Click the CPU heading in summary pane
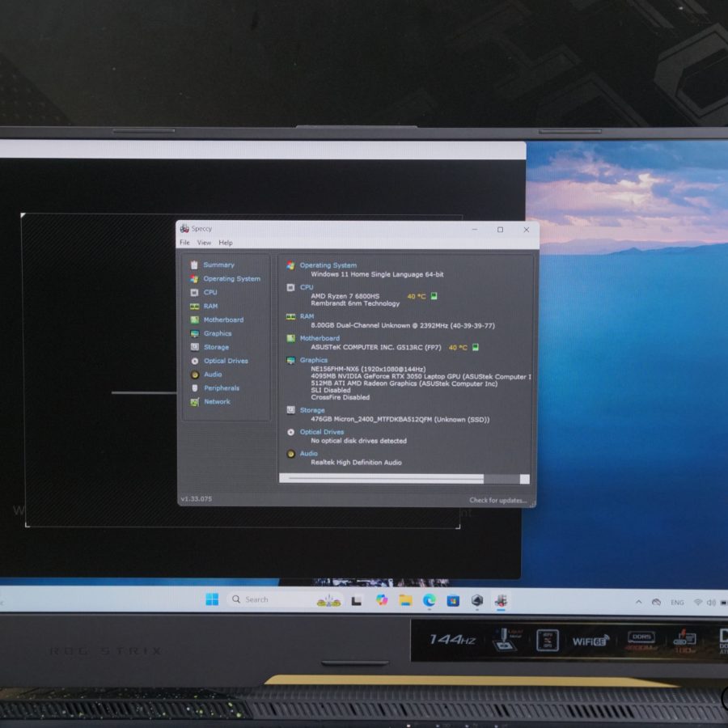The width and height of the screenshot is (728, 728). pos(307,287)
